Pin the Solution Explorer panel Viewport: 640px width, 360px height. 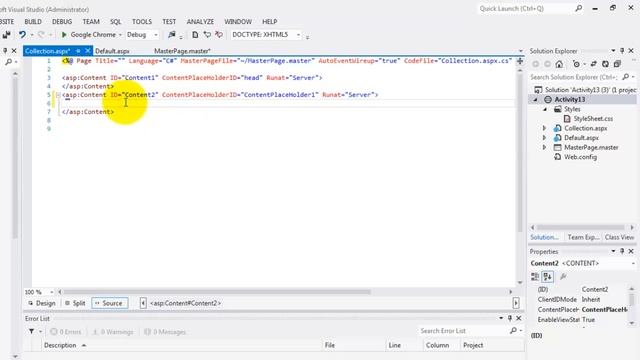pyautogui.click(x=622, y=51)
